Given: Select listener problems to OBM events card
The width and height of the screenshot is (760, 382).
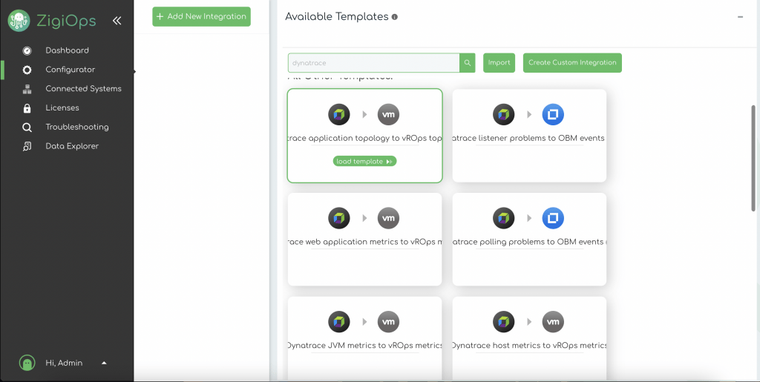Looking at the screenshot, I should (x=529, y=136).
